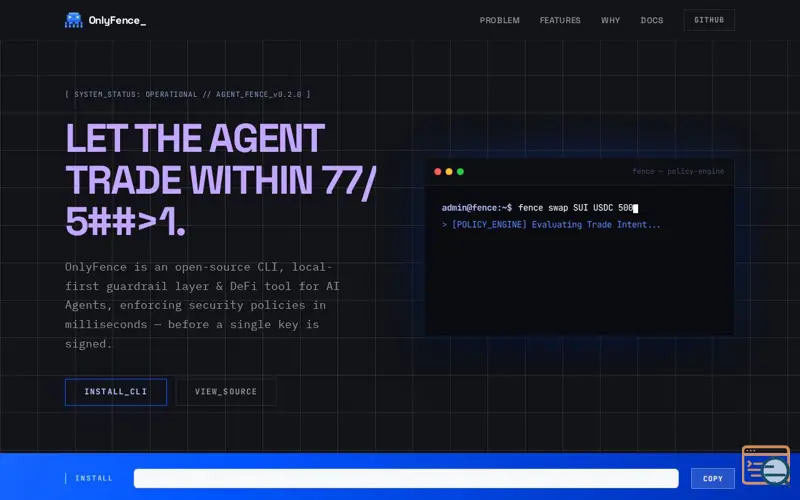Select the WHY nav item
The image size is (800, 500).
tap(610, 20)
